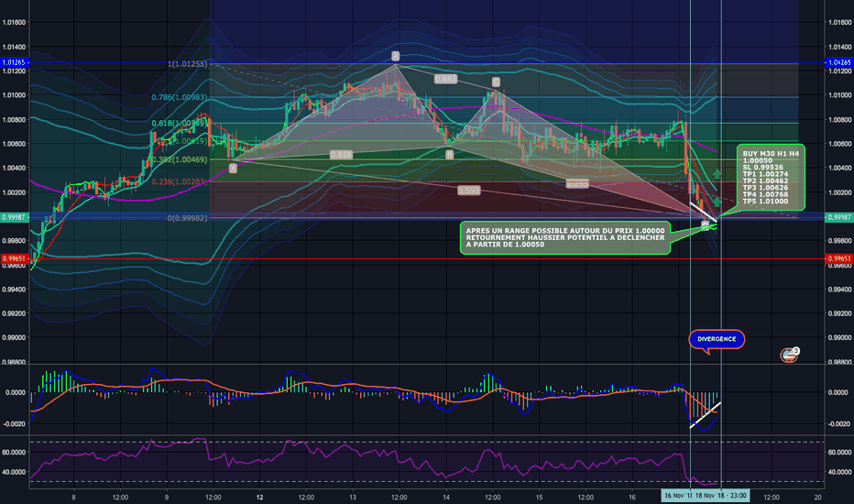Screen dimensions: 854x504
Task: Click blue 1.01265 price label on right axis
Action: click(839, 62)
